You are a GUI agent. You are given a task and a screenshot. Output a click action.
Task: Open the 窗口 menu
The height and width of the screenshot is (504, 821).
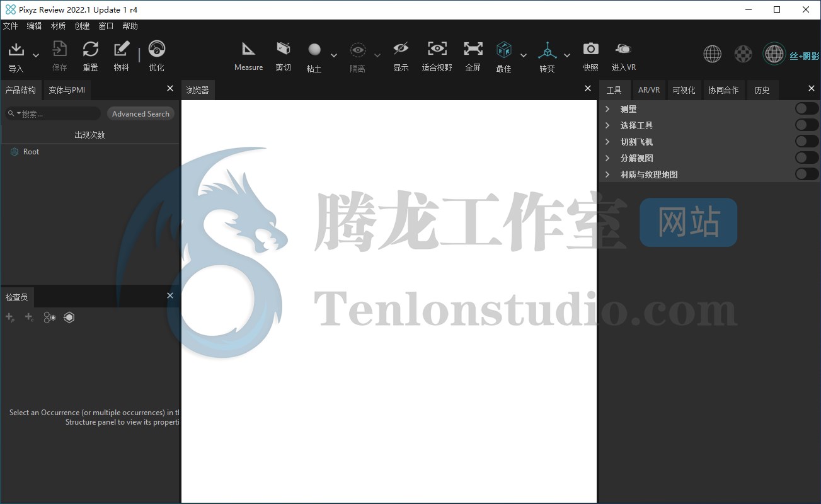106,26
